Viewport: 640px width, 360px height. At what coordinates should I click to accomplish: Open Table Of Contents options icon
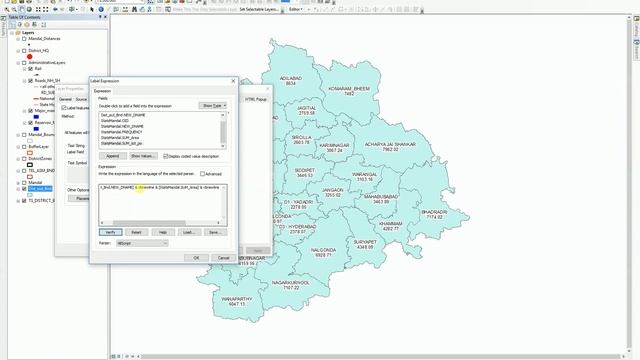coord(43,25)
